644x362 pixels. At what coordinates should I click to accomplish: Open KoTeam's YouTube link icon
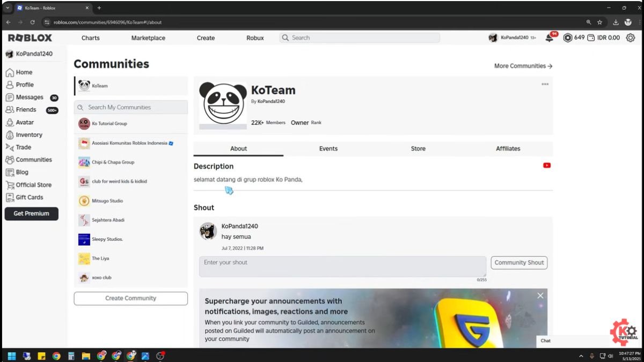pos(546,165)
